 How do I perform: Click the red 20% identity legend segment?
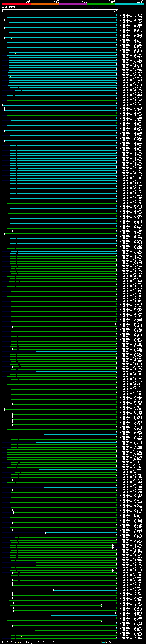tap(16, 4)
